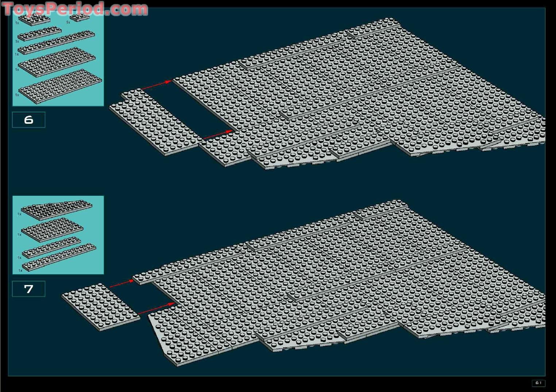This screenshot has height=392, width=556.
Task: Click the smallest plate in step 6 parts box
Action: click(80, 18)
